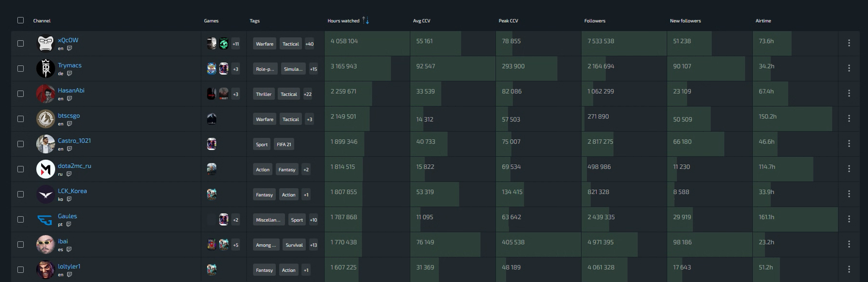Expand the +10 more tags in Gaules row
This screenshot has height=282, width=868.
click(x=313, y=219)
